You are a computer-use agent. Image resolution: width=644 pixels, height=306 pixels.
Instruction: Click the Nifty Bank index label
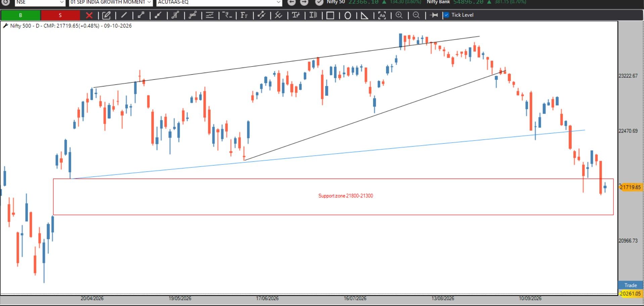(438, 2)
